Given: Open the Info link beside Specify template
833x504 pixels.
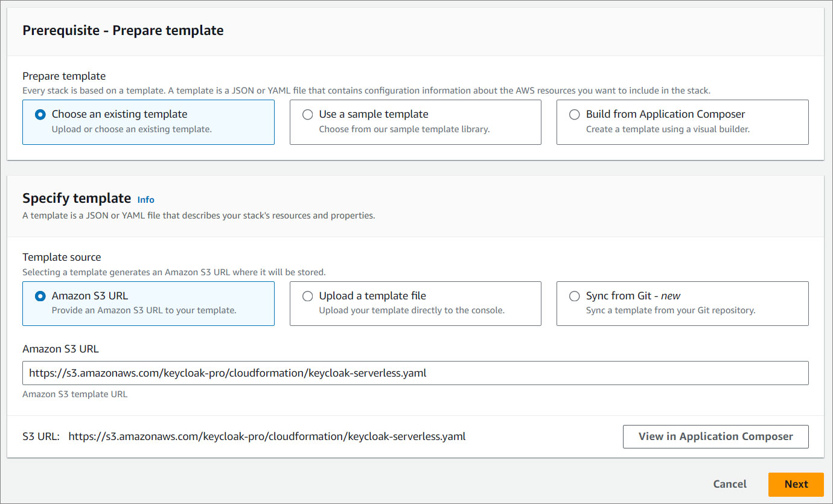Looking at the screenshot, I should (x=145, y=199).
